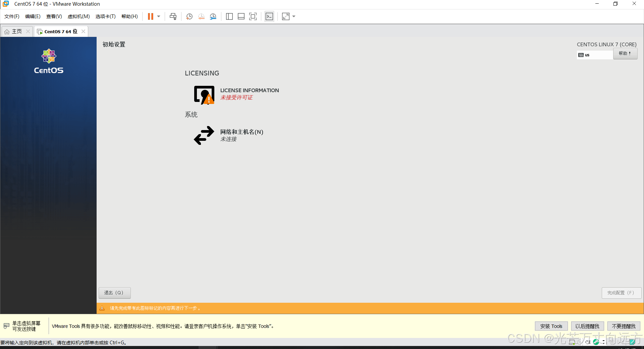The width and height of the screenshot is (644, 349).
Task: Open the 文件(F) menu
Action: click(x=12, y=16)
